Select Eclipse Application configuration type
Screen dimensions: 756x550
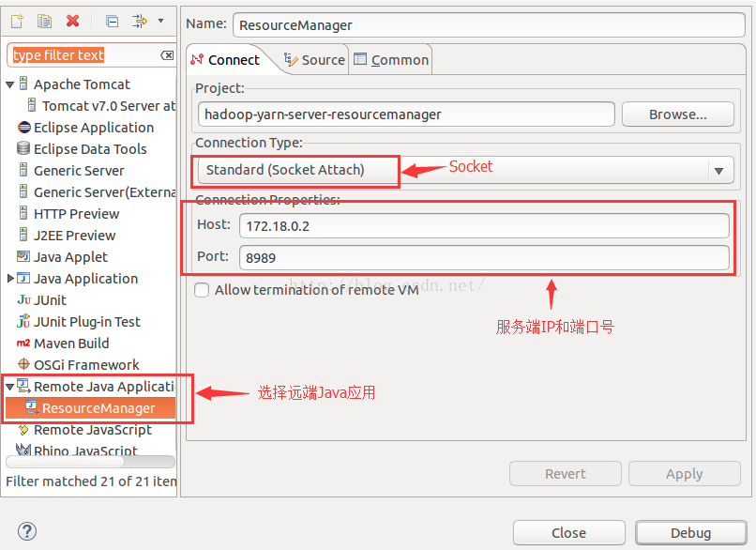point(94,128)
